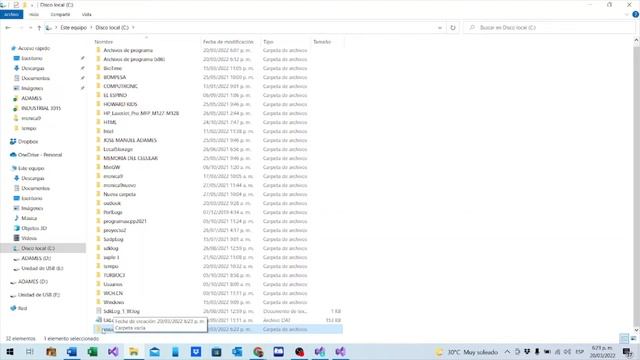Open Unidad de USB (E:) under Este equipo
640x360 pixels.
point(42,268)
